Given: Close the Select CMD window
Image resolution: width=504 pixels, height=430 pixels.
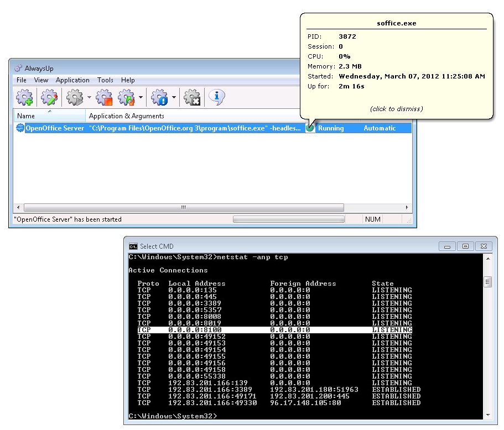Looking at the screenshot, I should click(x=484, y=247).
